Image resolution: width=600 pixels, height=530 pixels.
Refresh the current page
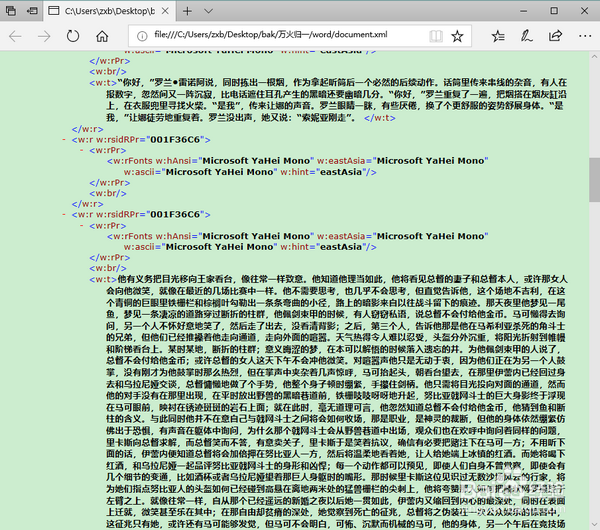click(73, 36)
